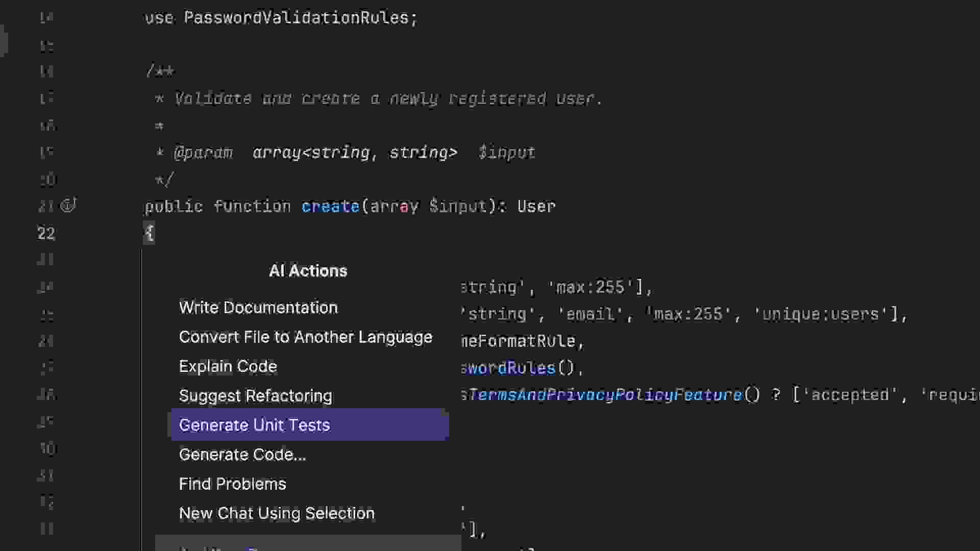Click the 'email' validation rule string
Image resolution: width=980 pixels, height=551 pixels.
pos(591,314)
